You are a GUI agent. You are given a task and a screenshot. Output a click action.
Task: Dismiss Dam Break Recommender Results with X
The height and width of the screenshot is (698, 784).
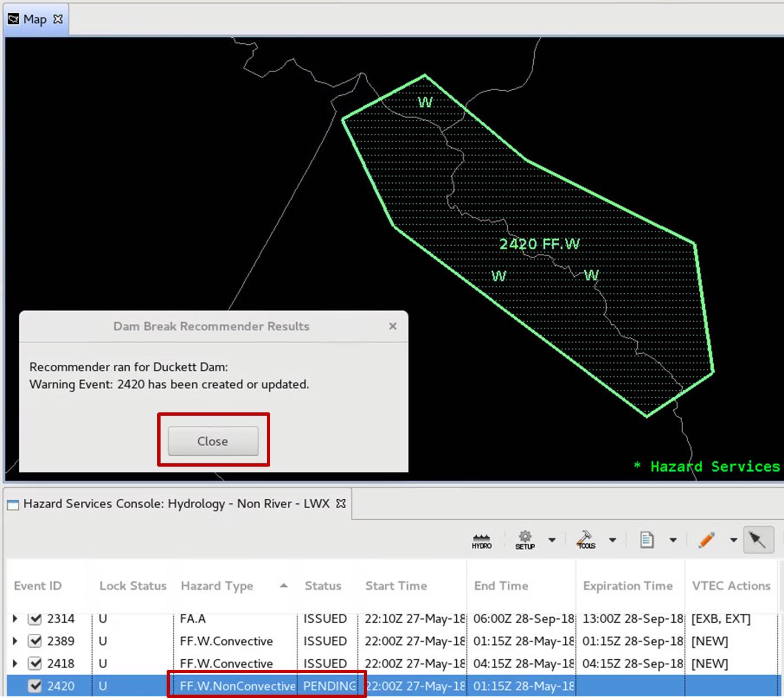click(393, 326)
